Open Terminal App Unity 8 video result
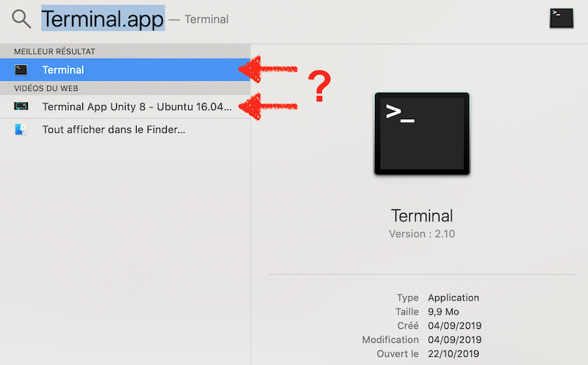588x365 pixels. click(137, 106)
